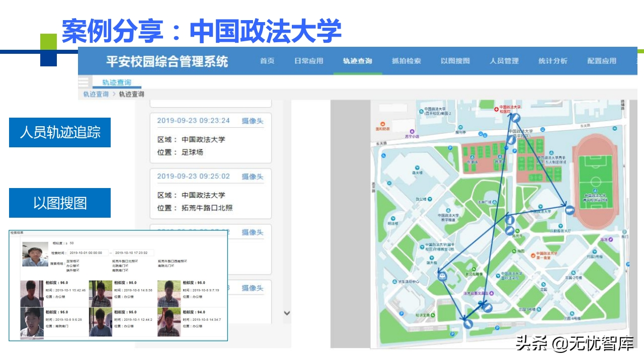Switch to the 抓拍检索 tab

(x=406, y=61)
